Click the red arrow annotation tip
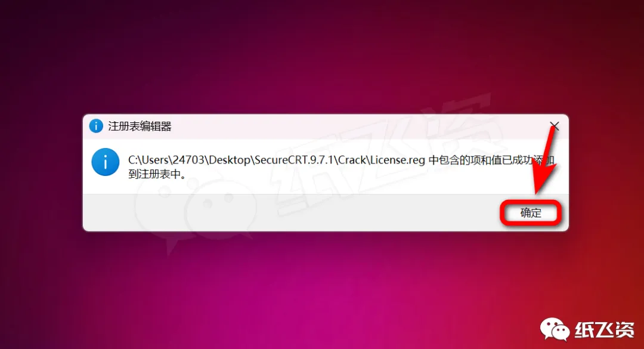Screen dimensions: 644x349 point(538,192)
